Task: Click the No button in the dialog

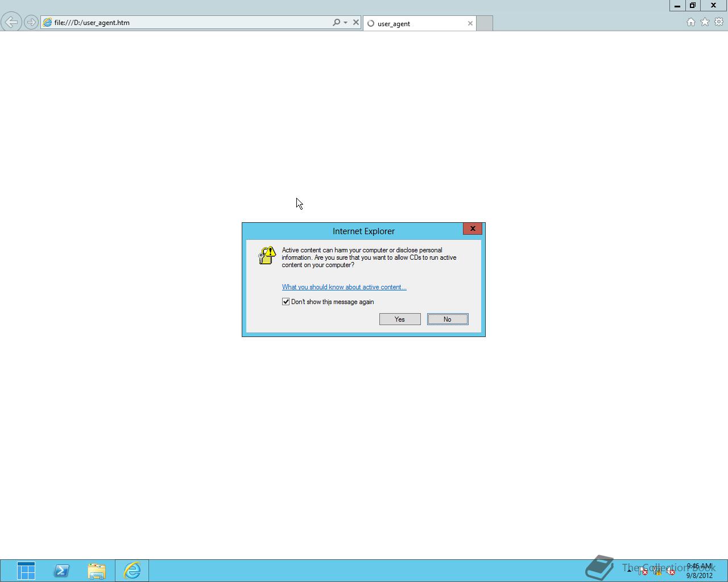Action: click(448, 319)
